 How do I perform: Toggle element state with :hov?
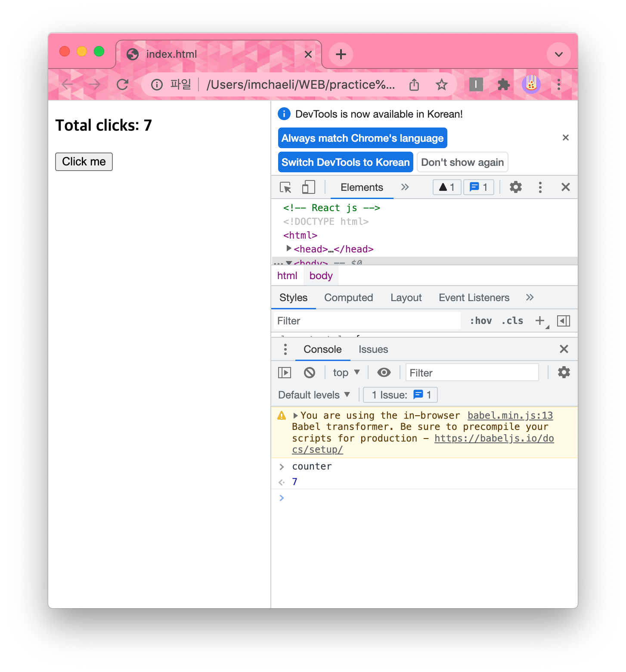tap(480, 320)
